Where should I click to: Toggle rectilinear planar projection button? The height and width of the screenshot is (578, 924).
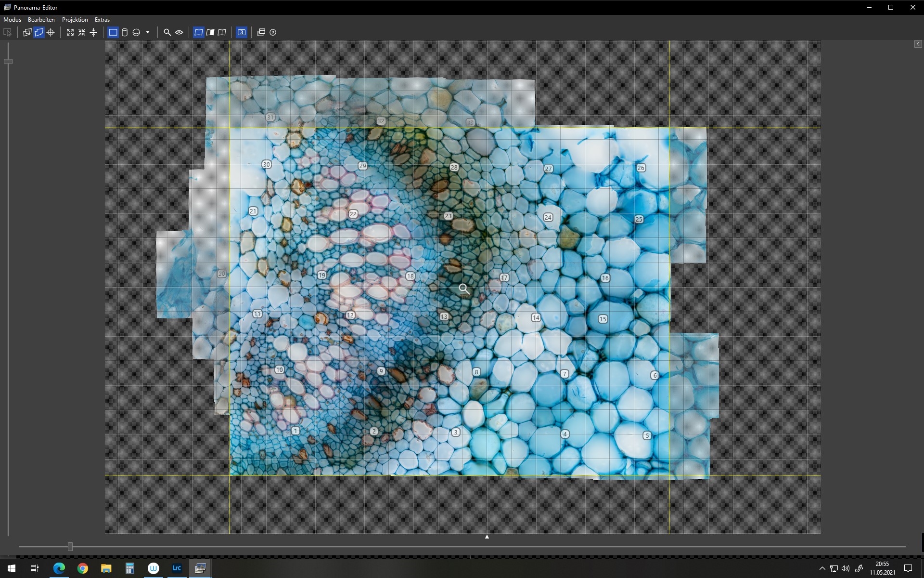tap(113, 32)
